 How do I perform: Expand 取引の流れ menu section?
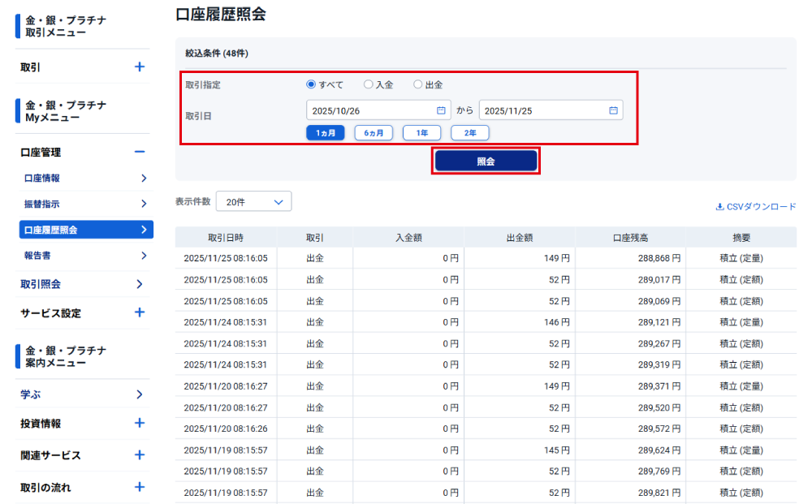click(140, 488)
